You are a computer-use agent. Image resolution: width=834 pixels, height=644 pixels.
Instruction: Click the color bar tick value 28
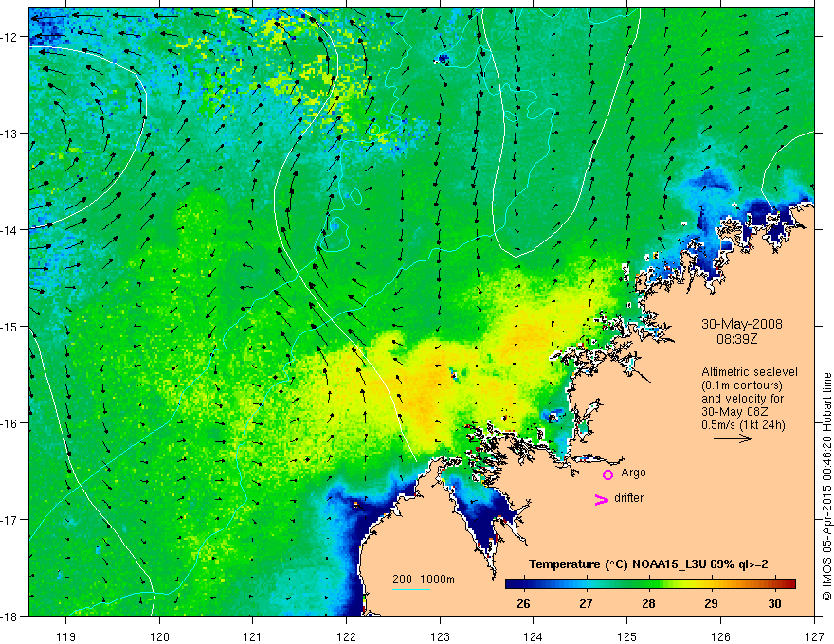pos(648,603)
